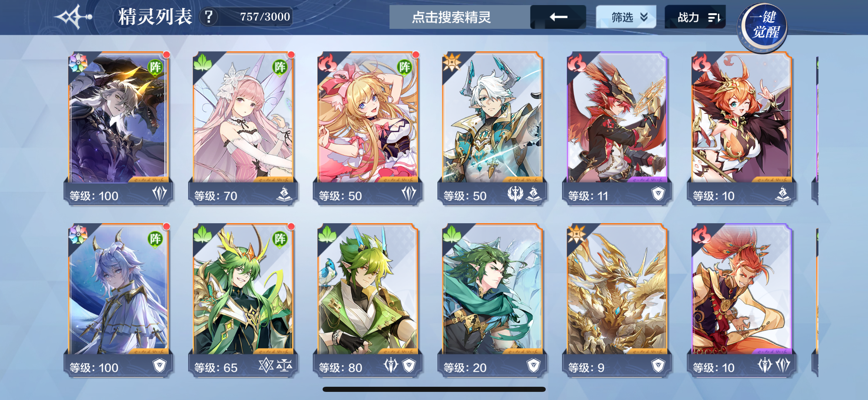Viewport: 868px width, 400px height.
Task: Open the level 80 green-haired spirit card
Action: pos(368,300)
